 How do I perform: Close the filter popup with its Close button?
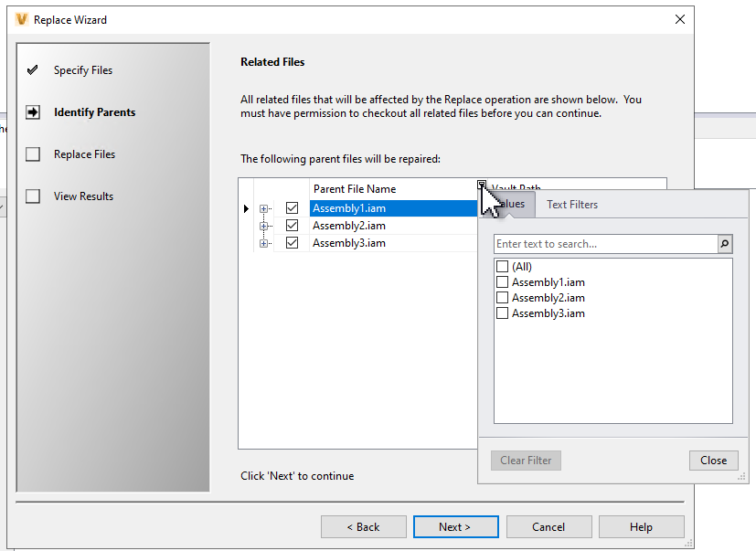pos(713,460)
